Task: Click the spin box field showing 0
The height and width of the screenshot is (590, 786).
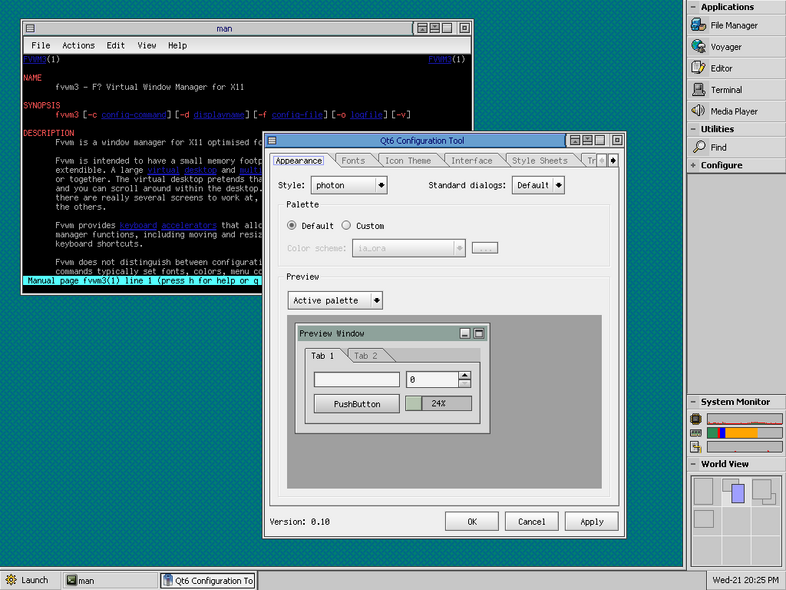Action: coord(432,379)
